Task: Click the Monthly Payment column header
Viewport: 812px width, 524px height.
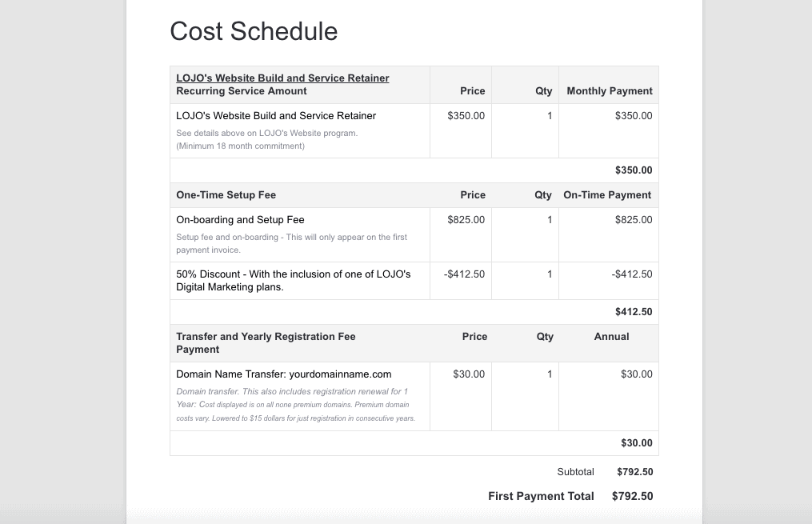Action: click(x=609, y=91)
